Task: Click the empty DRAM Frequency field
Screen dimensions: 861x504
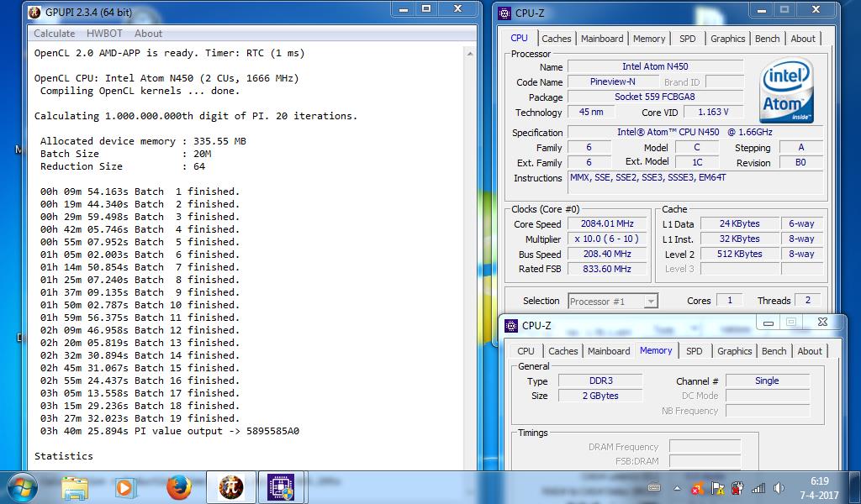Action: [705, 446]
